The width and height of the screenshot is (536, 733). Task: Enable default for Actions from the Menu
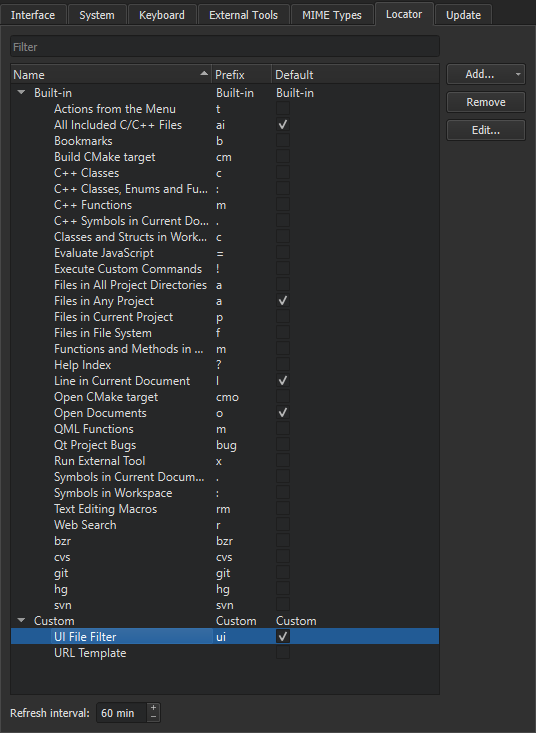pyautogui.click(x=283, y=108)
